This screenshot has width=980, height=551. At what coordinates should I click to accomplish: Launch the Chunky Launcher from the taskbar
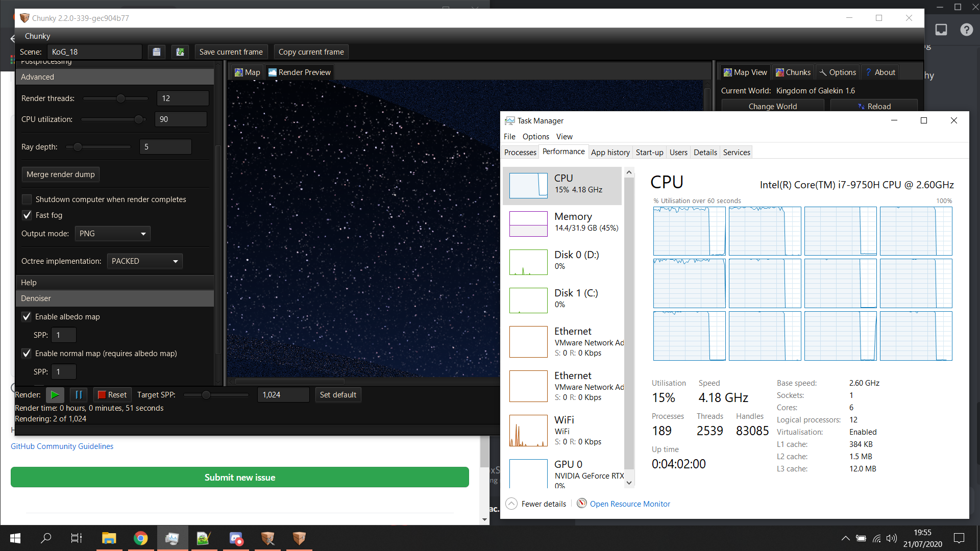[x=267, y=538]
